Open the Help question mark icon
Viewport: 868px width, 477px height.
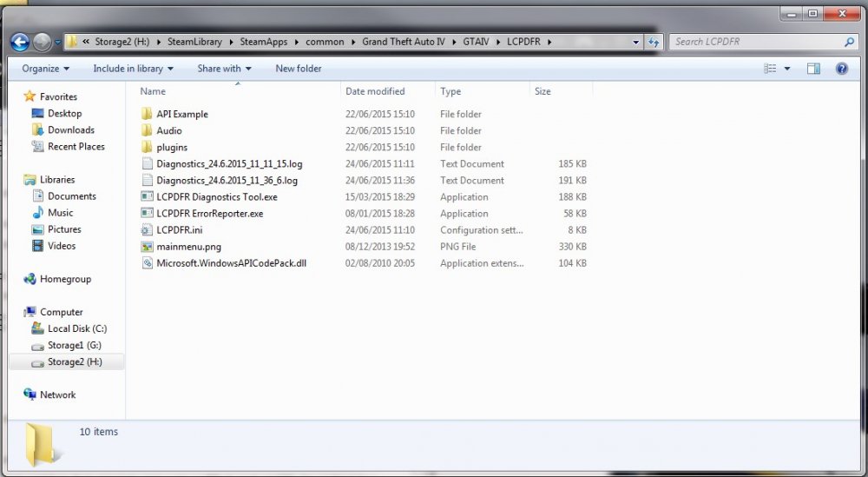pyautogui.click(x=841, y=69)
